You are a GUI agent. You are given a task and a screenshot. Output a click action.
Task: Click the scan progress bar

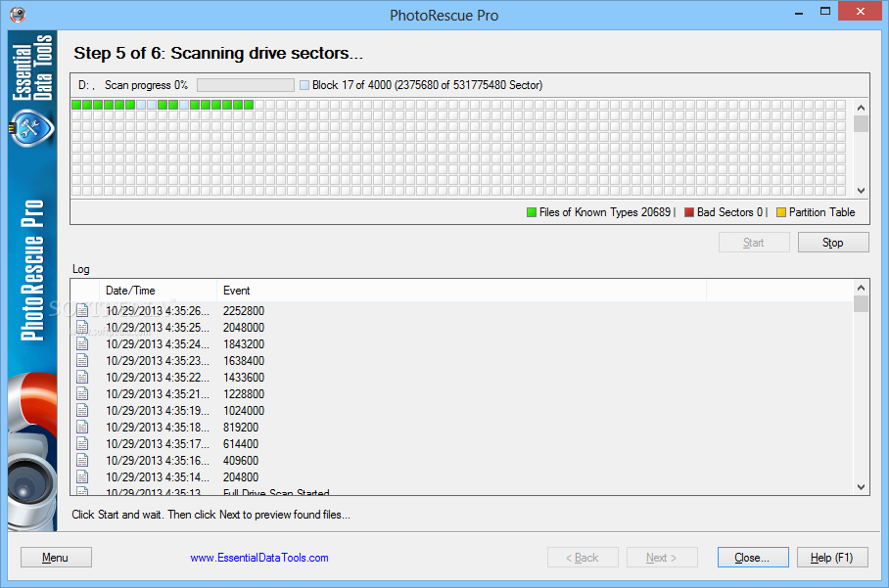(x=246, y=85)
